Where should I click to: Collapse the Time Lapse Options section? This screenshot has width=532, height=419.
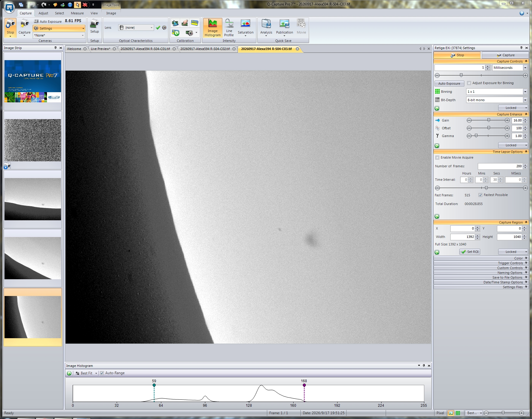(x=481, y=152)
